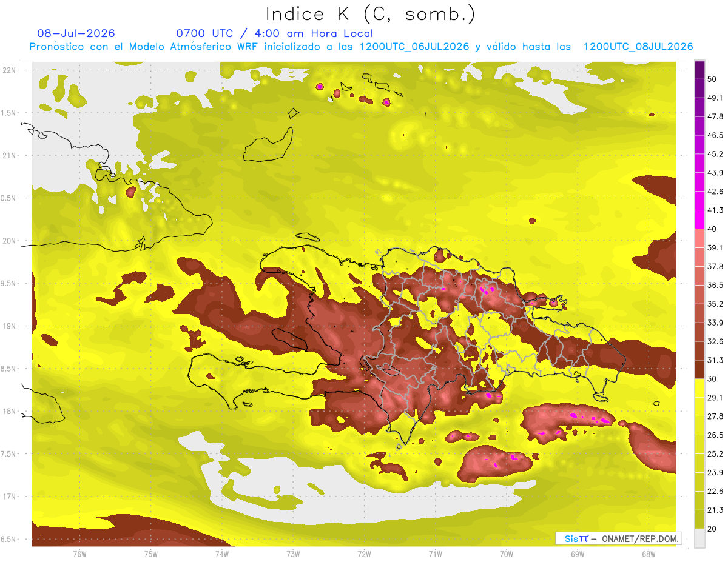Click the 68W longitude label
This screenshot has height=562, width=728.
point(649,554)
